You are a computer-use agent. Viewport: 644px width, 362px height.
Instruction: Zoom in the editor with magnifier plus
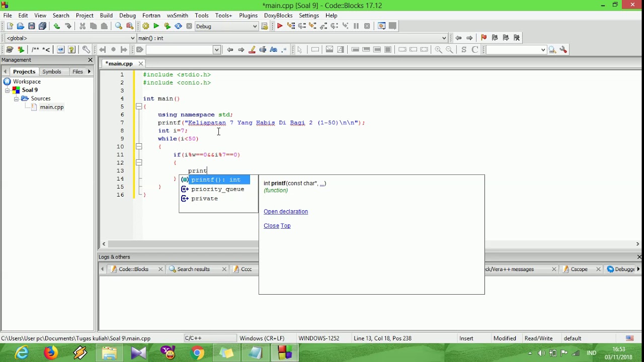pos(439,50)
